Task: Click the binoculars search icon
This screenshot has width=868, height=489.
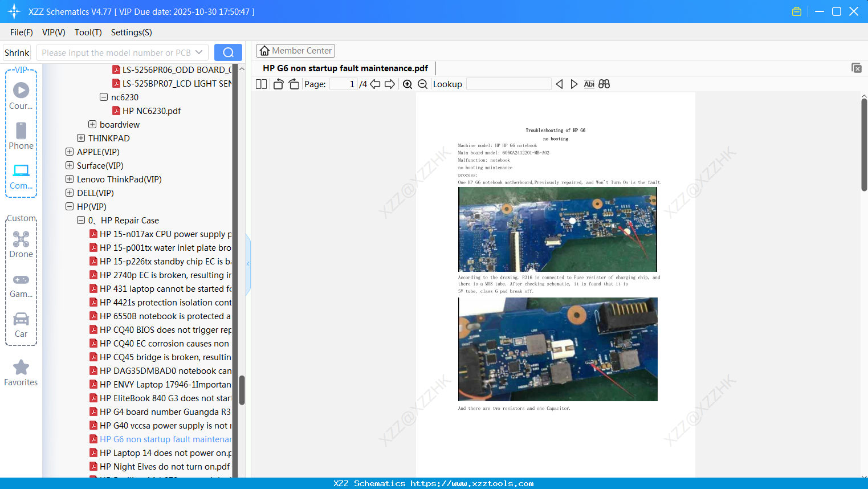Action: coord(604,84)
